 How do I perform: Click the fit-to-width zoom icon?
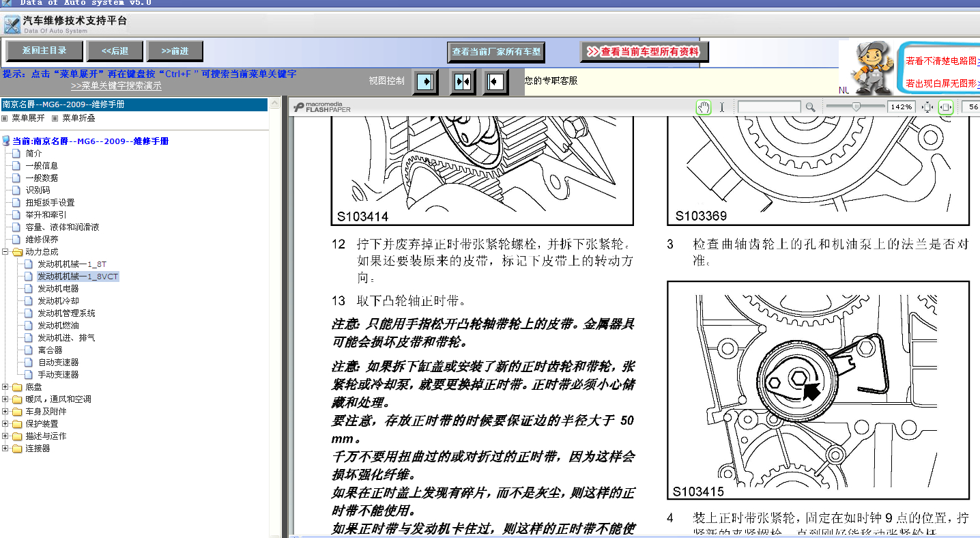(946, 107)
